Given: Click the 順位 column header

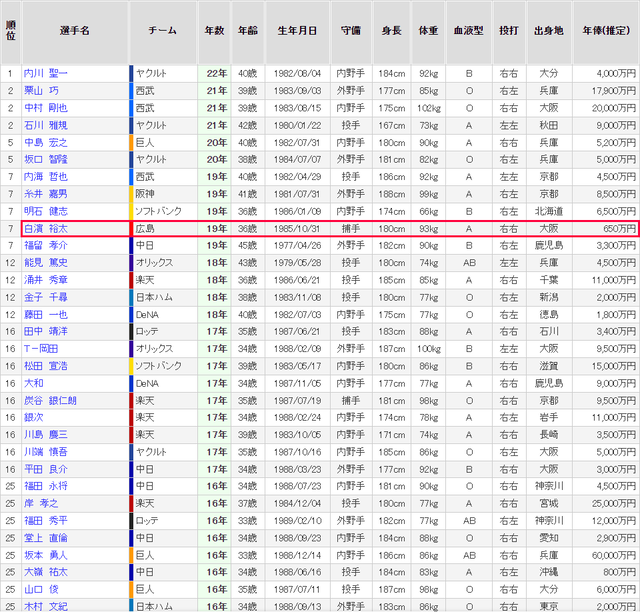Looking at the screenshot, I should tap(11, 31).
